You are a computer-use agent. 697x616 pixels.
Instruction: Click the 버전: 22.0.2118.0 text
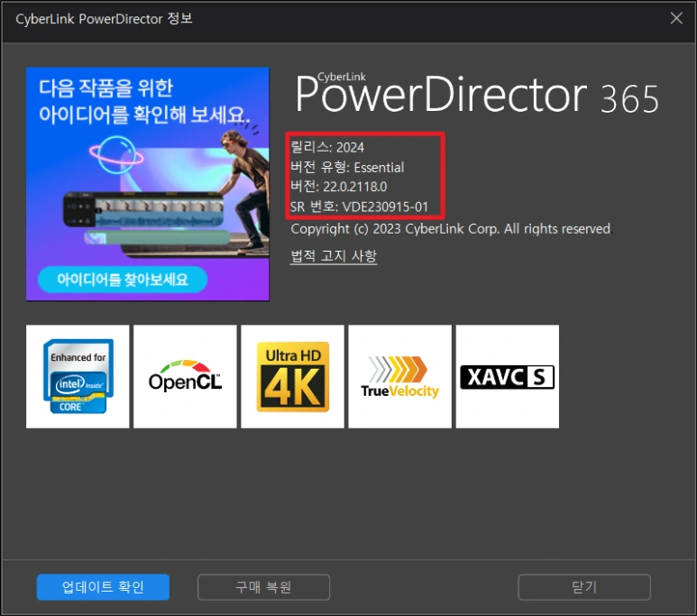click(x=339, y=187)
